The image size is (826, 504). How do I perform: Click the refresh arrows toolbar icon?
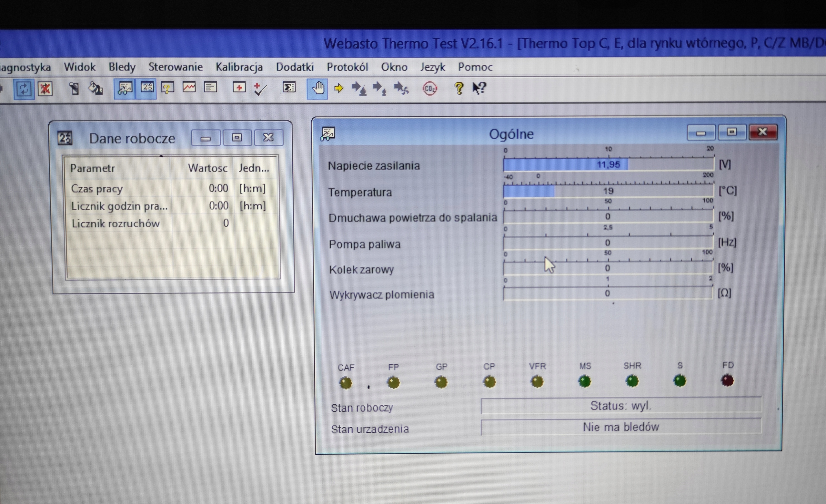24,89
